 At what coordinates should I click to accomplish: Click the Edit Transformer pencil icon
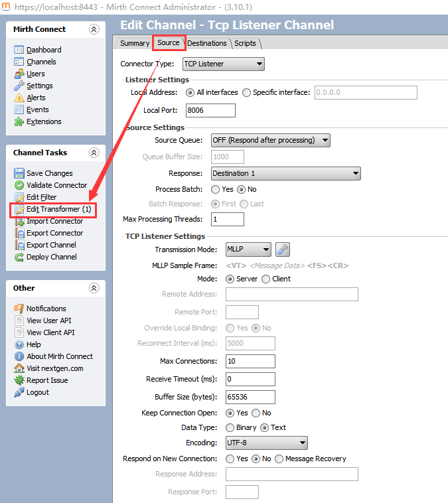[19, 209]
